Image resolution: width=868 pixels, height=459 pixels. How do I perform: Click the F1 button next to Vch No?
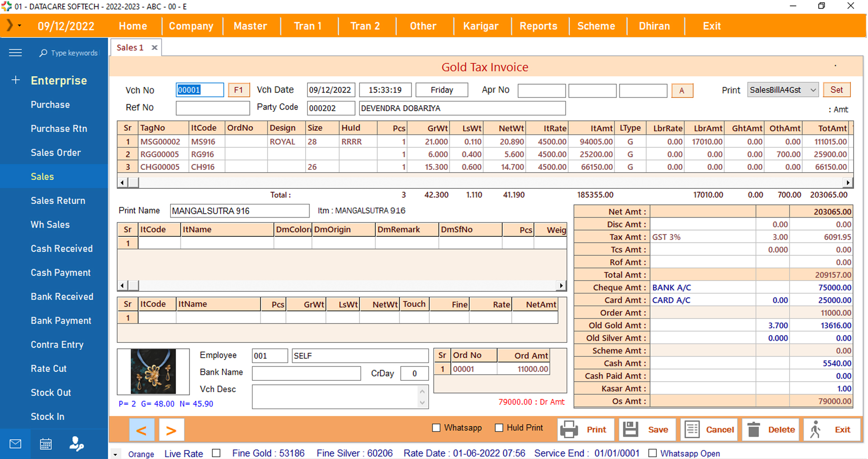tap(239, 90)
